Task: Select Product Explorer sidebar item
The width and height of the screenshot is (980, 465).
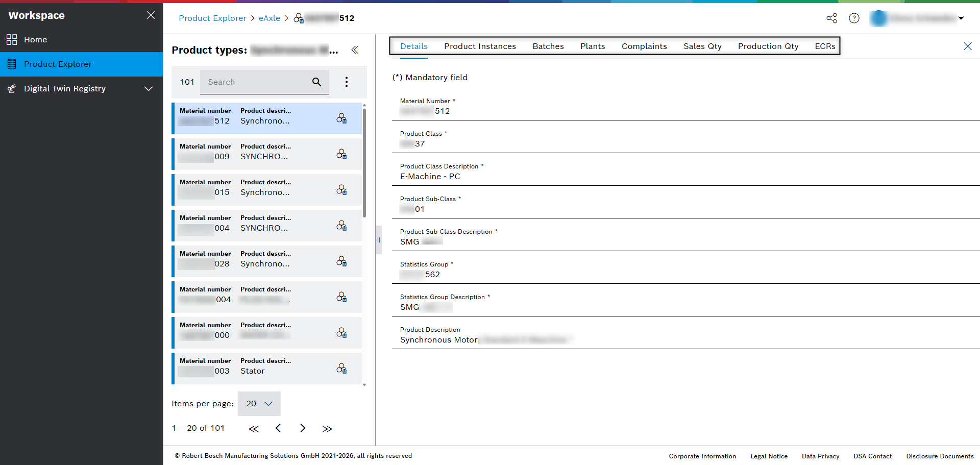Action: point(82,64)
